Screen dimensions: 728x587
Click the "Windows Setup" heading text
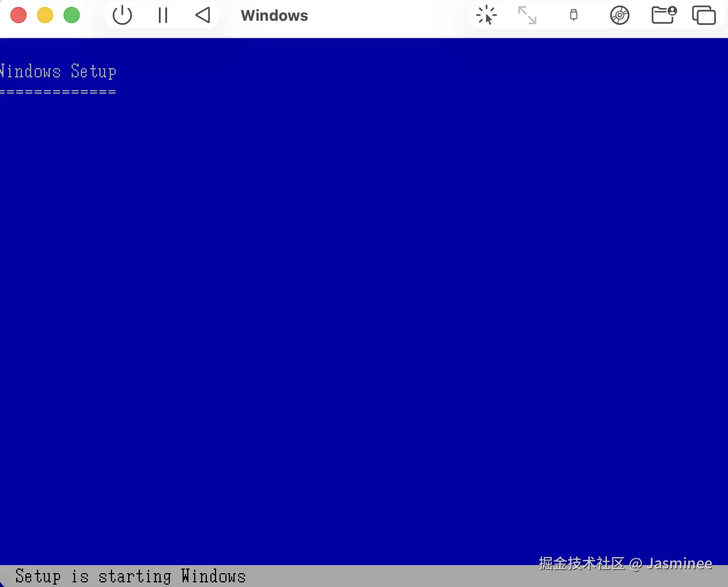click(58, 71)
